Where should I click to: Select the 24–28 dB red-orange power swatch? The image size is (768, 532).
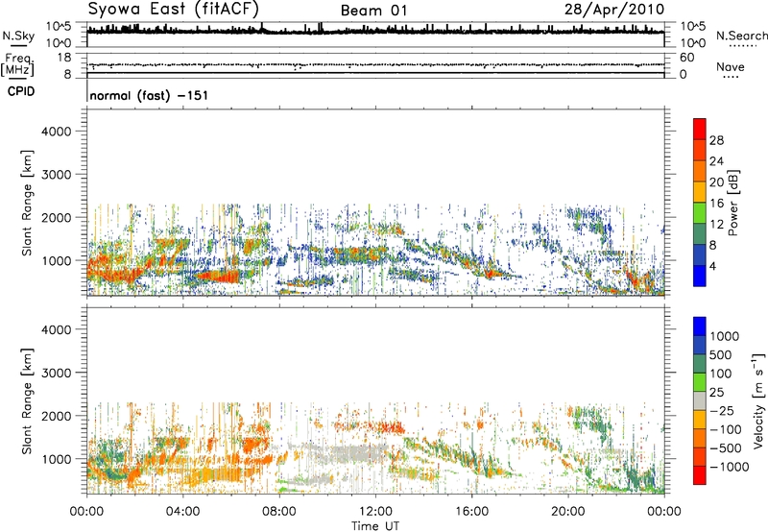point(700,150)
